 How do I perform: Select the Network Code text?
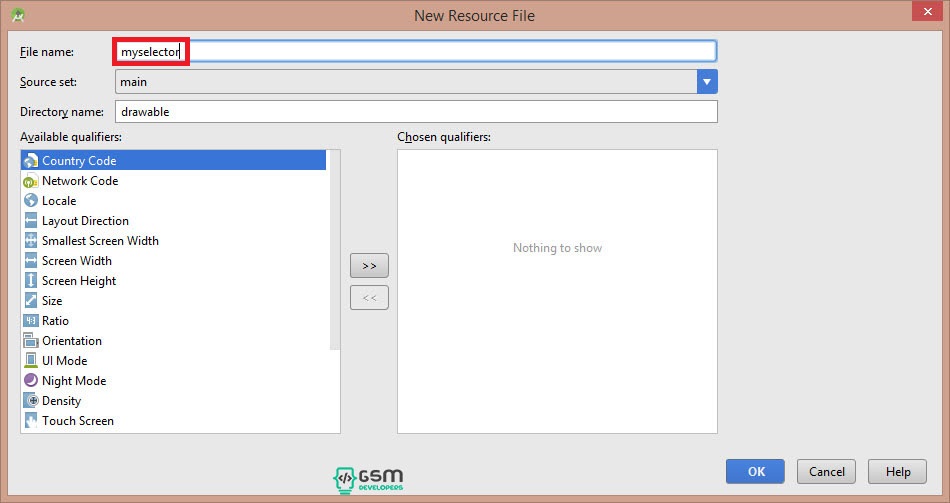coord(80,181)
